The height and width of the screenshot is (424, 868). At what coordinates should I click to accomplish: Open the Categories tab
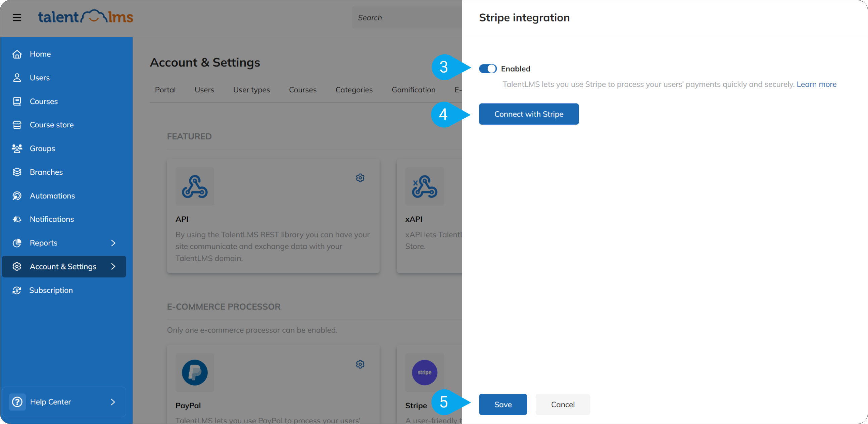click(x=354, y=90)
